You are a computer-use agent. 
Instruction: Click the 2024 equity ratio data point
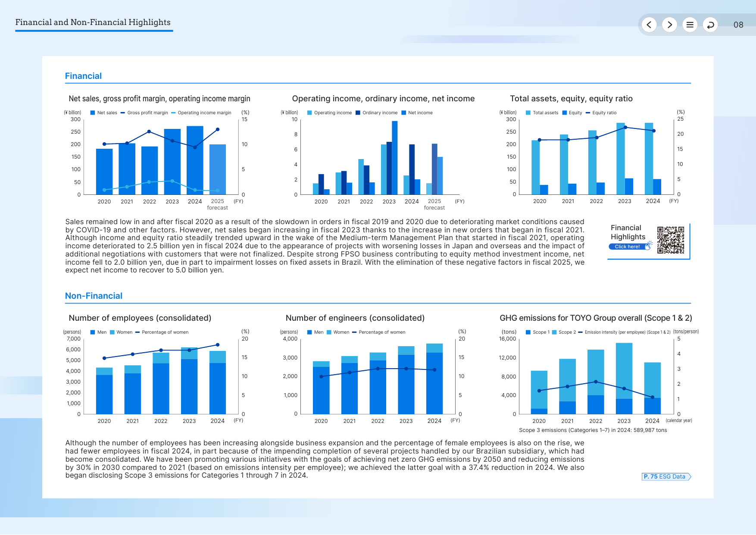[653, 131]
